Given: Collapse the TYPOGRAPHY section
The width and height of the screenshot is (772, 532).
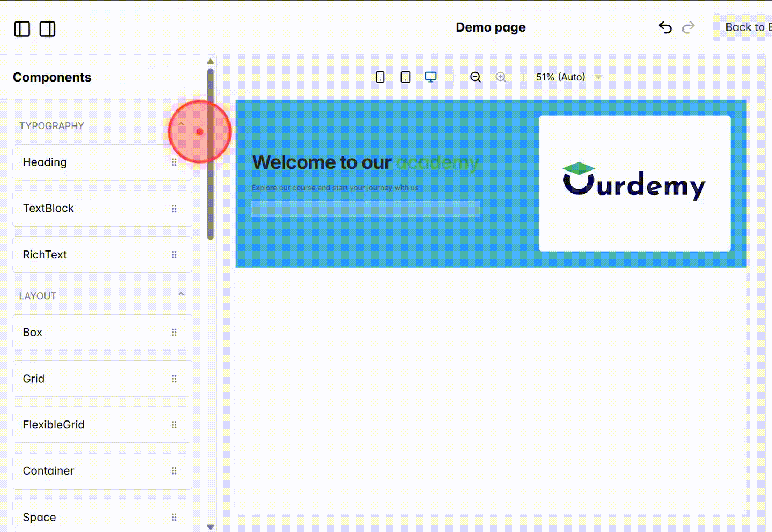Looking at the screenshot, I should pyautogui.click(x=181, y=123).
